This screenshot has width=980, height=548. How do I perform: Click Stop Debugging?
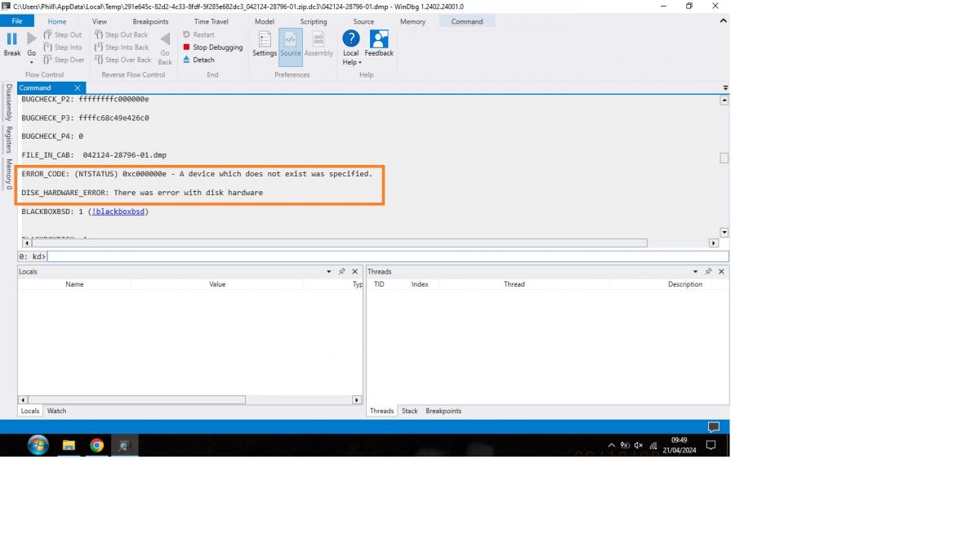tap(212, 47)
